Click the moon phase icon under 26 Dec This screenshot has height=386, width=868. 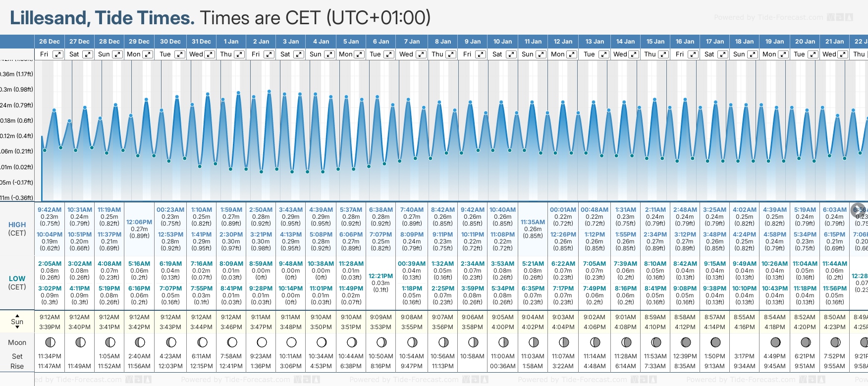50,342
